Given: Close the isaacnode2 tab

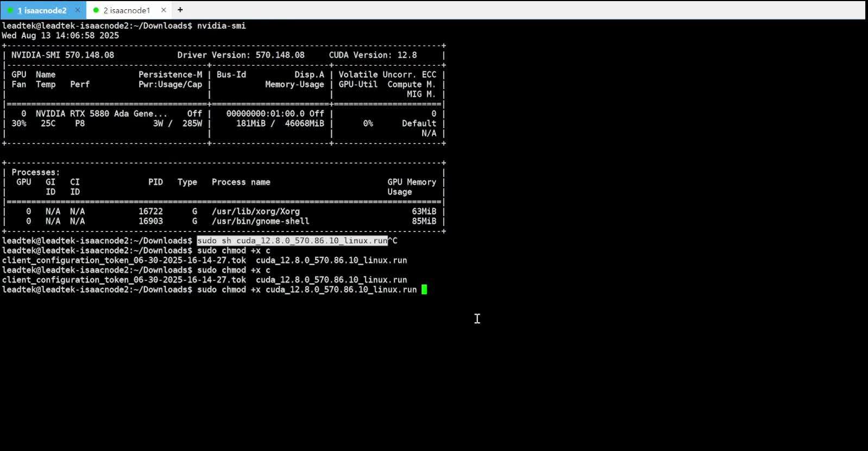Looking at the screenshot, I should point(77,10).
